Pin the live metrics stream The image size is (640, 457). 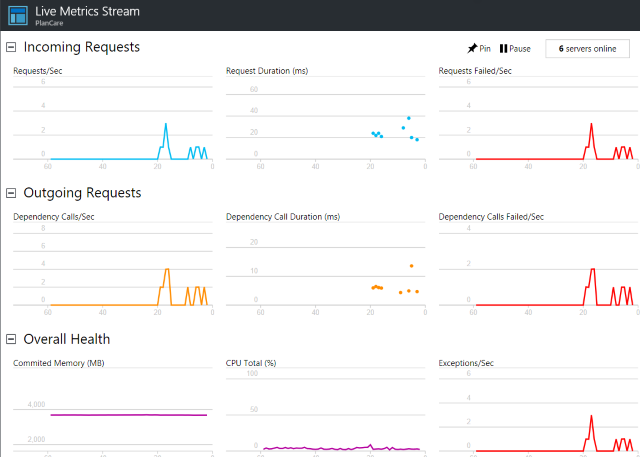[x=478, y=48]
